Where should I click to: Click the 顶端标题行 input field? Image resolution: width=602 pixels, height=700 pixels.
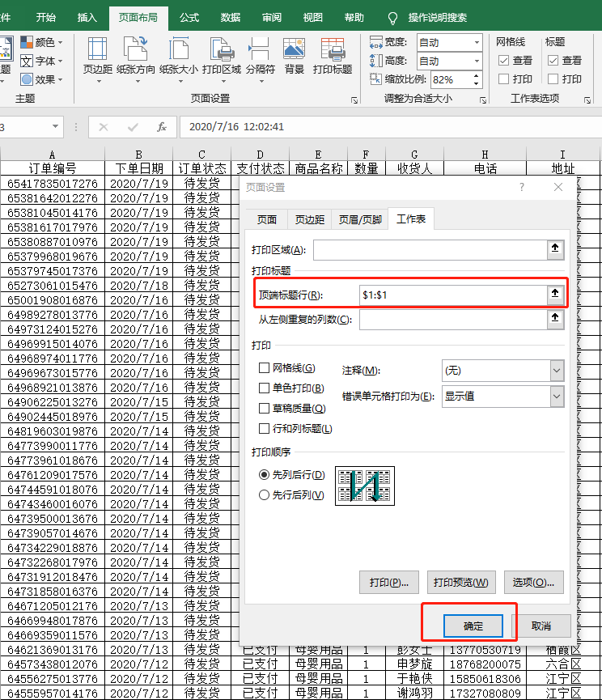(x=453, y=295)
